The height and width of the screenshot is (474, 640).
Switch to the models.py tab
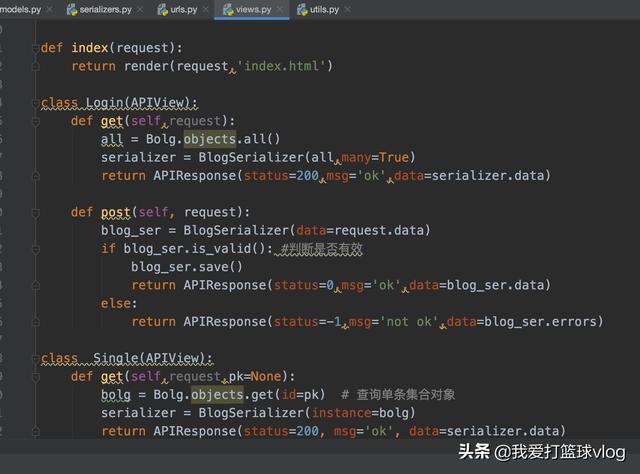coord(20,9)
